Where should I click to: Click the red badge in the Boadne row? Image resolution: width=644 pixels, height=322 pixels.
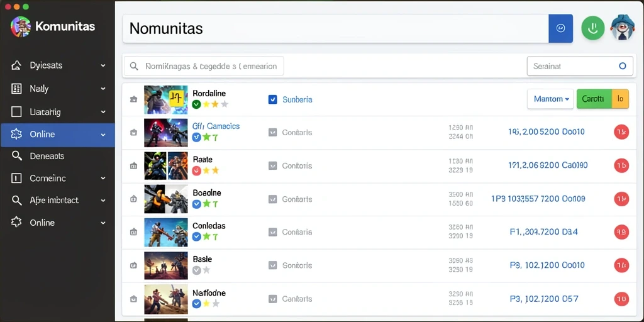[x=621, y=199]
